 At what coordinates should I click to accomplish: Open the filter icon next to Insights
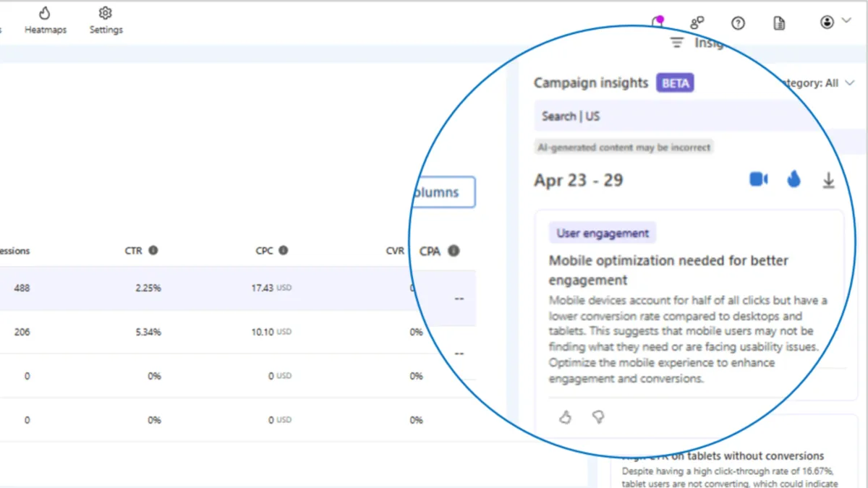pyautogui.click(x=676, y=42)
